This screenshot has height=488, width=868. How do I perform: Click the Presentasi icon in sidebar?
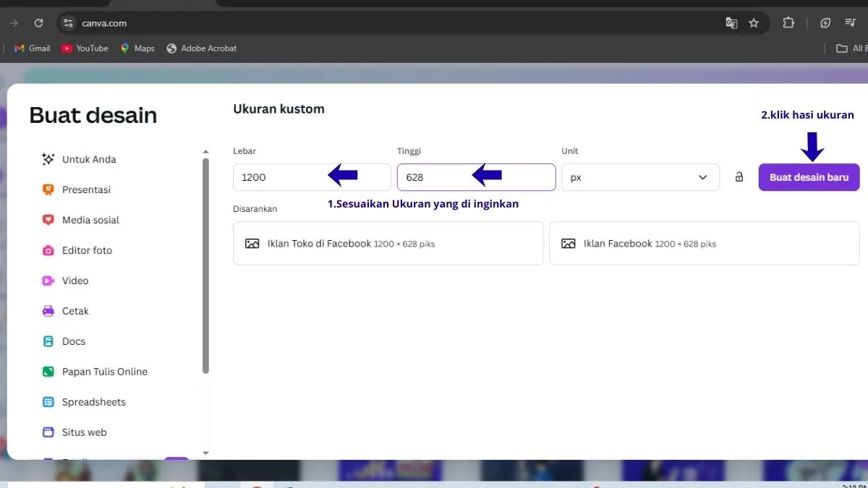pyautogui.click(x=48, y=189)
